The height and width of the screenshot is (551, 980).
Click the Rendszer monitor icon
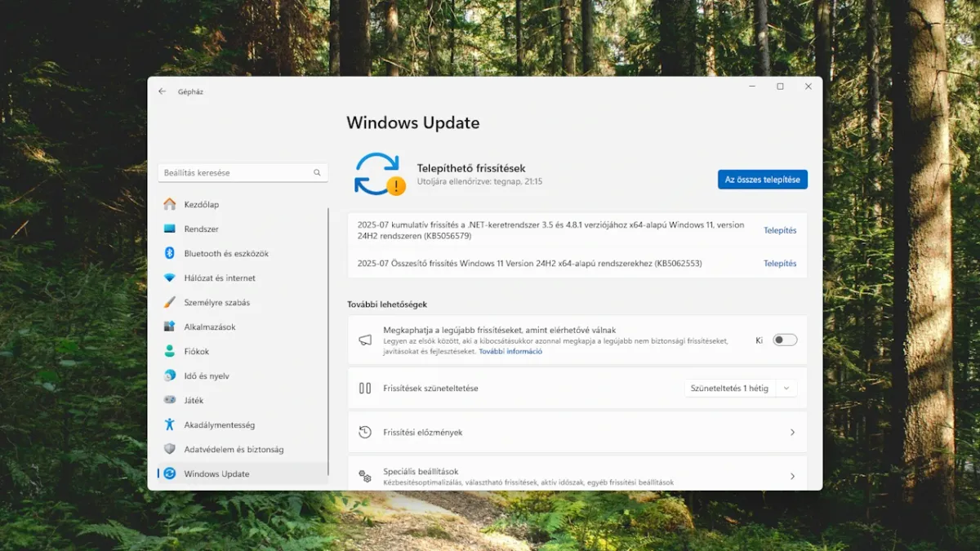(170, 229)
